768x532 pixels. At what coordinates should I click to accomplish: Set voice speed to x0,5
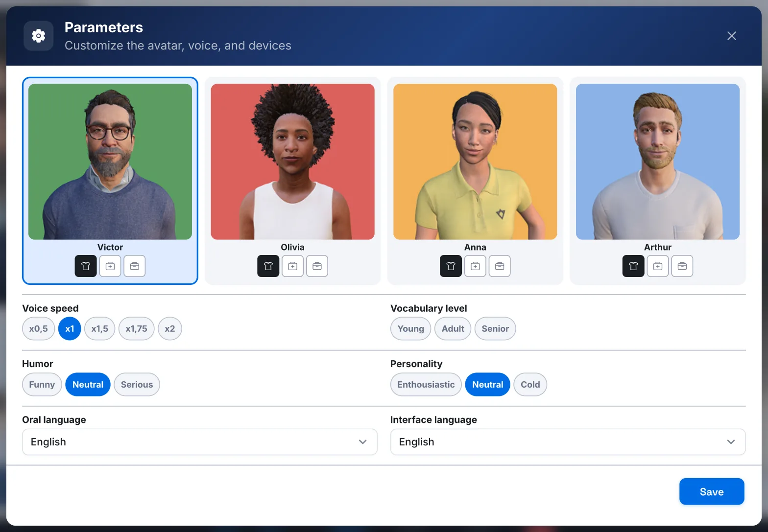click(39, 329)
